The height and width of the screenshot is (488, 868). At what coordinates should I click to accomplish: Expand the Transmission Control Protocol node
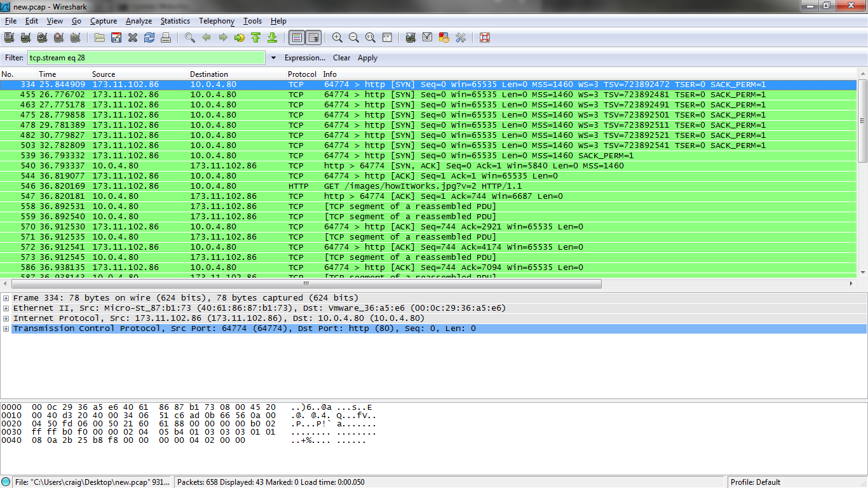coord(6,329)
